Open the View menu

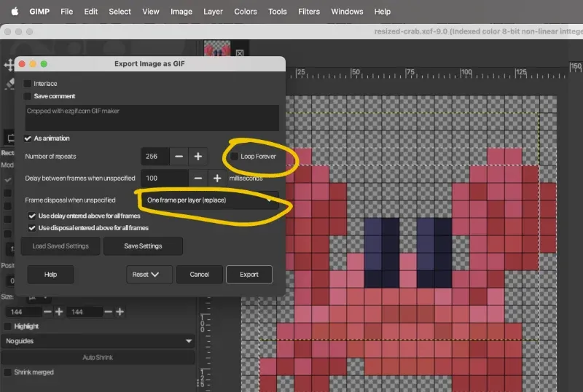[151, 12]
